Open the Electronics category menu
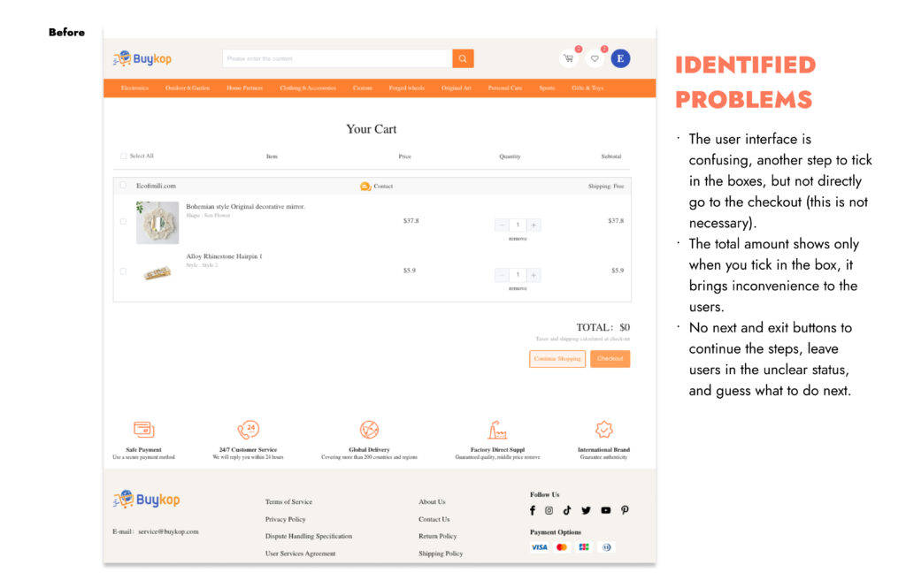The width and height of the screenshot is (906, 588). pos(134,88)
